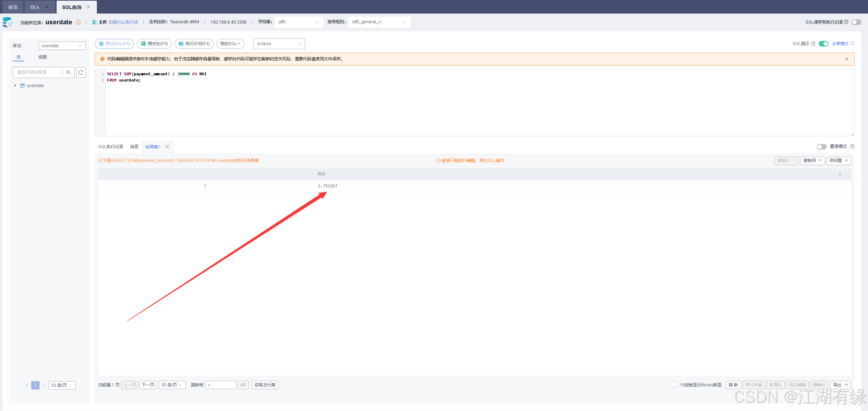Click the ROI column sort arrows

(840, 174)
